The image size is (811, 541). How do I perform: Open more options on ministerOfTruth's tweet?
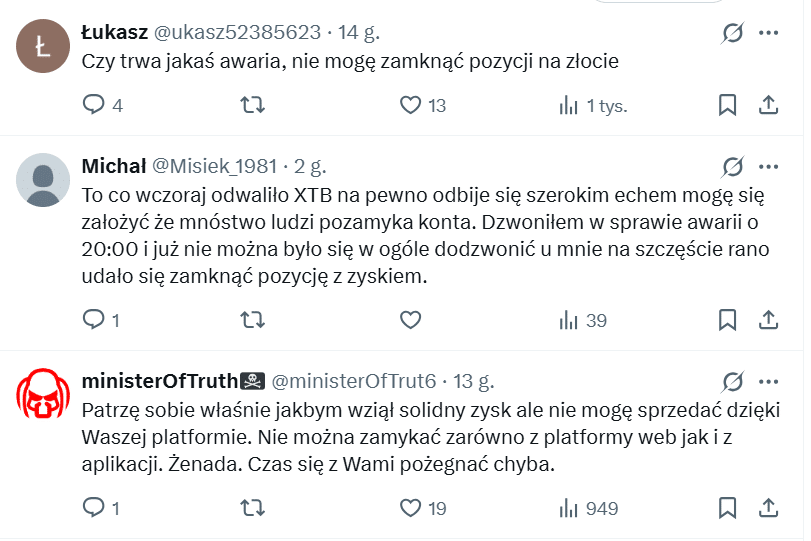[768, 381]
